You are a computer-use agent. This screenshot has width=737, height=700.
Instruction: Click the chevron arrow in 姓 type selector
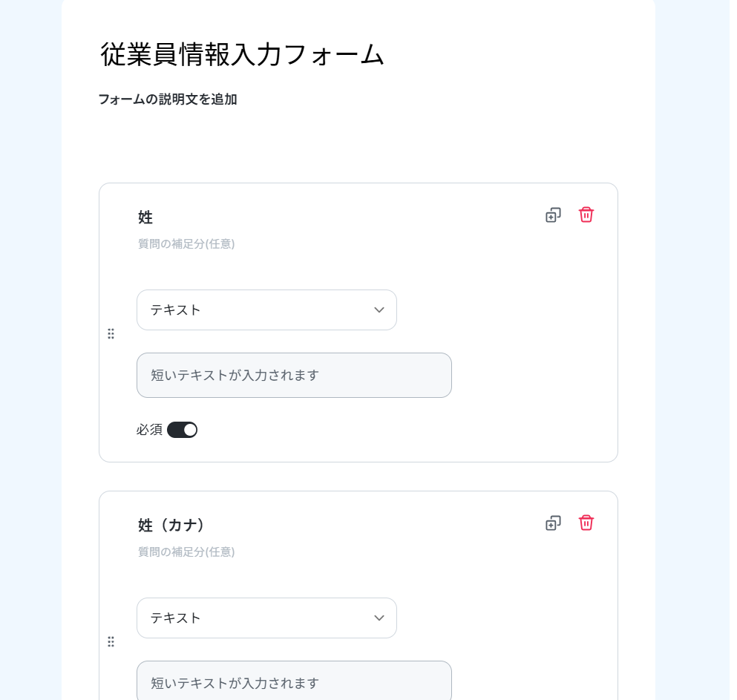point(379,310)
